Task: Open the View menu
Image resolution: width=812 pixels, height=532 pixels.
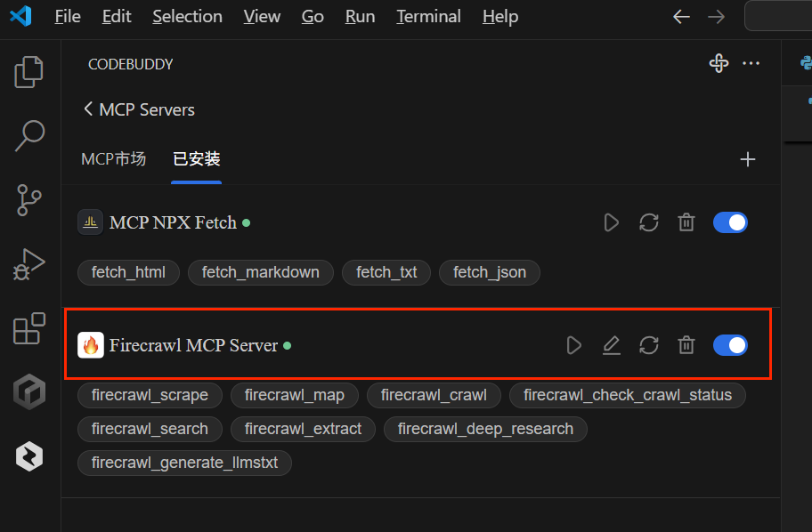Action: pyautogui.click(x=262, y=17)
